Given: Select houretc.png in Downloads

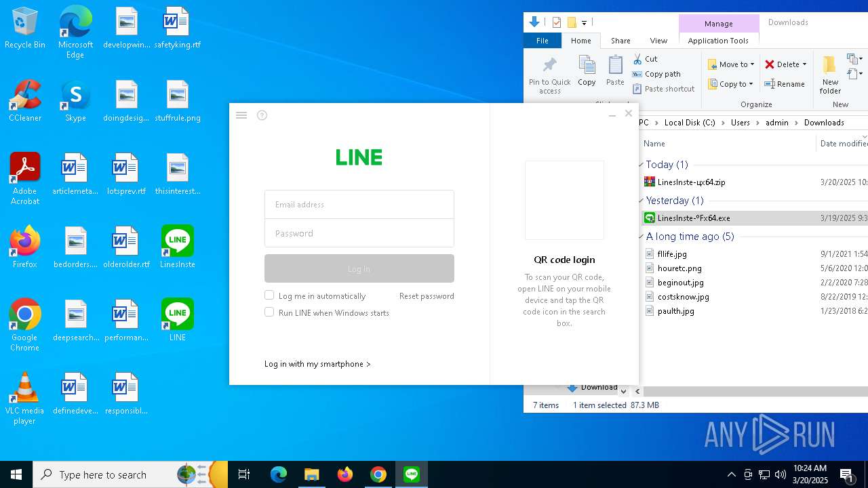Looking at the screenshot, I should (x=679, y=268).
